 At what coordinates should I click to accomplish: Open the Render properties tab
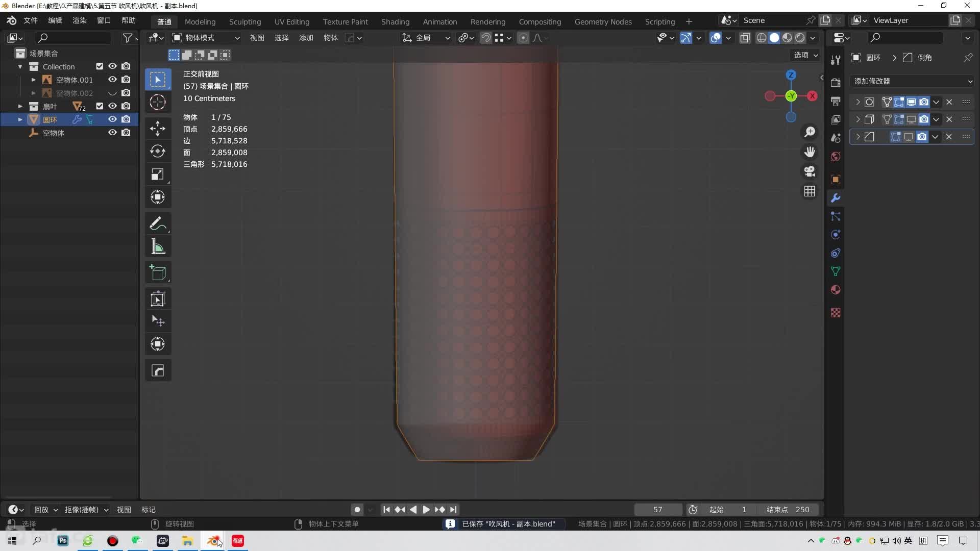tap(836, 83)
